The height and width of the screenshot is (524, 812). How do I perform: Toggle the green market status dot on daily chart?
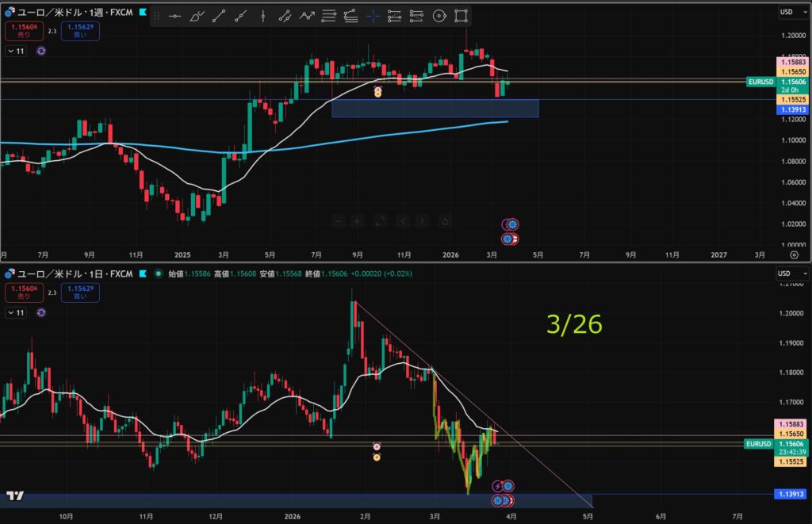tap(159, 273)
